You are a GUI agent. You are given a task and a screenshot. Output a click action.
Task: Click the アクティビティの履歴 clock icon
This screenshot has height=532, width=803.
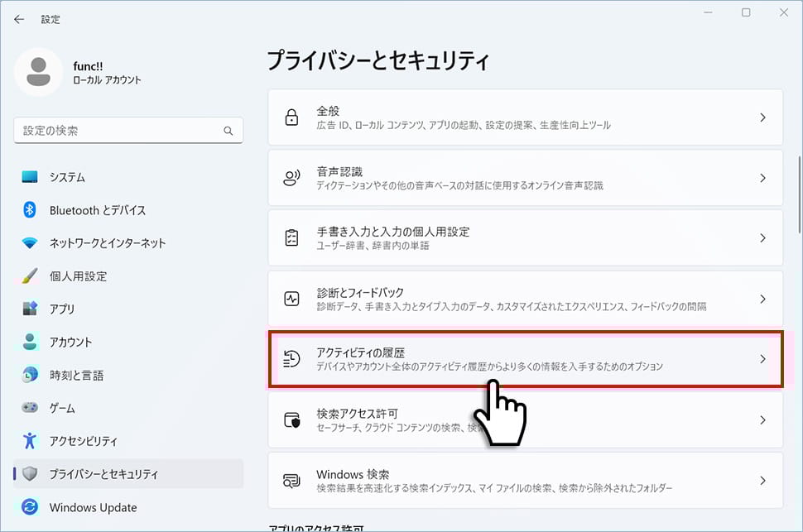(x=291, y=359)
